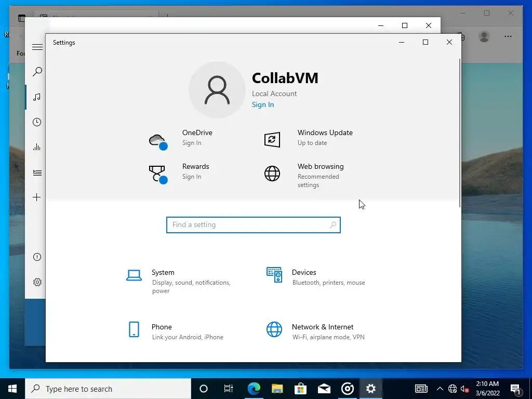This screenshot has width=532, height=399.
Task: Click the network globe tray icon
Action: (x=453, y=389)
